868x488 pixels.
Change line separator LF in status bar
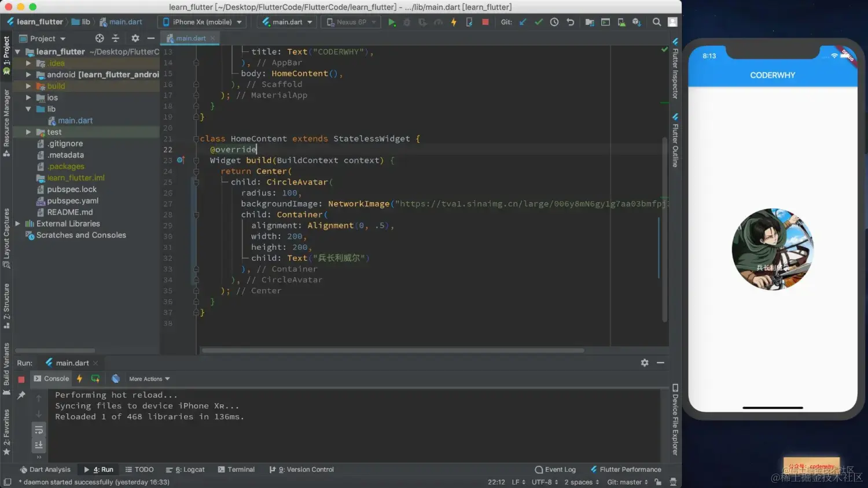[x=518, y=482]
